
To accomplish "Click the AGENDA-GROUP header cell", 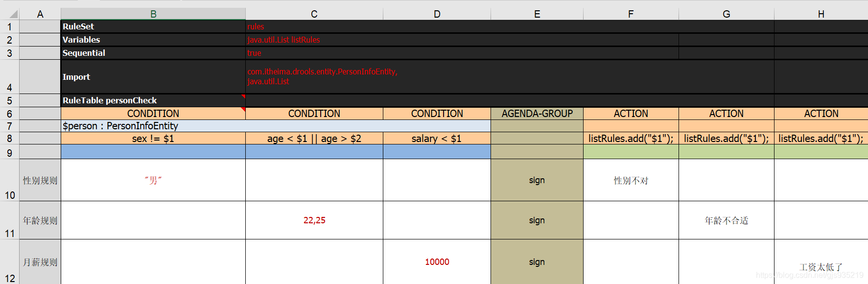I will point(537,114).
